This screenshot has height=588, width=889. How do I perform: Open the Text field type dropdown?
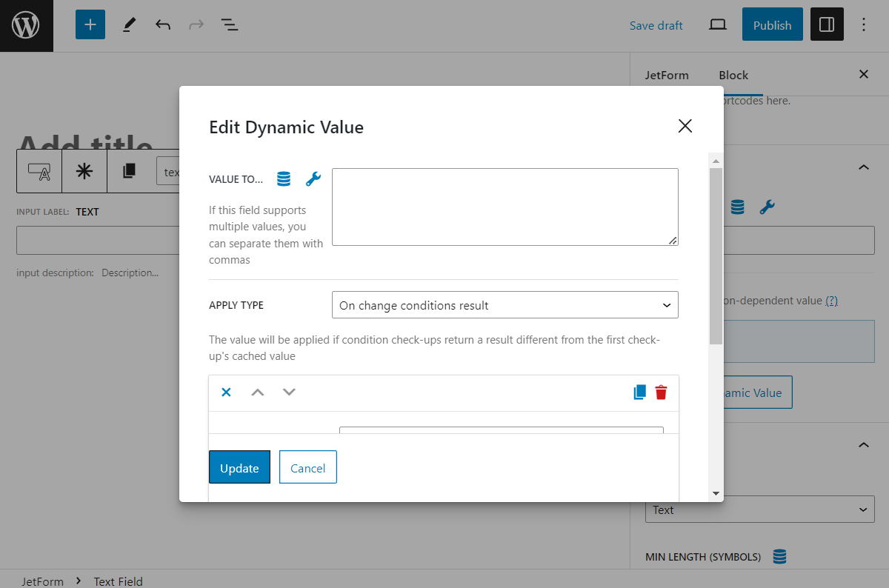[x=759, y=510]
